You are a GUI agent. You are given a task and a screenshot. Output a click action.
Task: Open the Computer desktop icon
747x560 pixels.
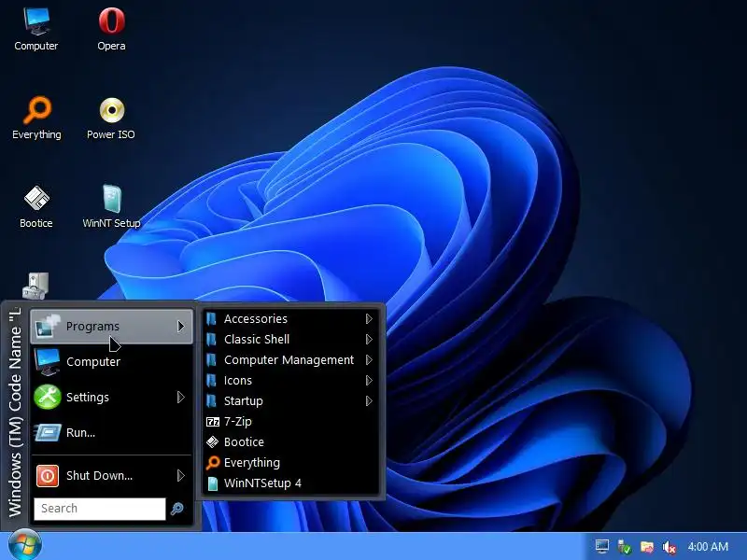pos(36,29)
